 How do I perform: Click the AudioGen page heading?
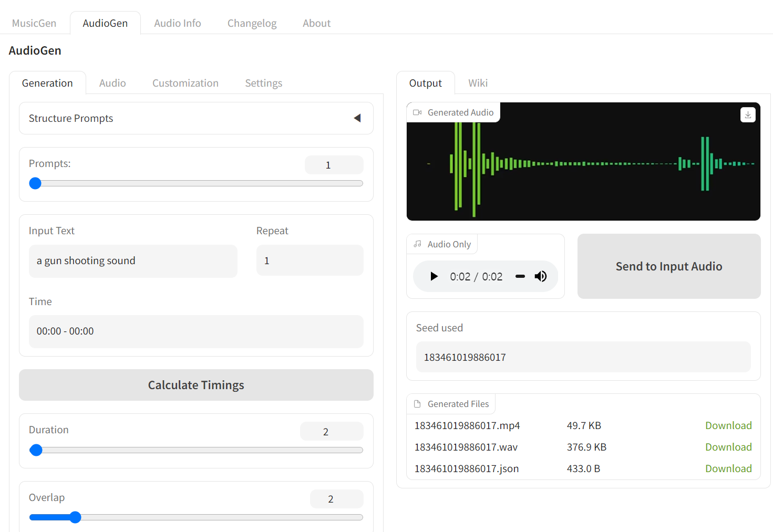pos(35,50)
